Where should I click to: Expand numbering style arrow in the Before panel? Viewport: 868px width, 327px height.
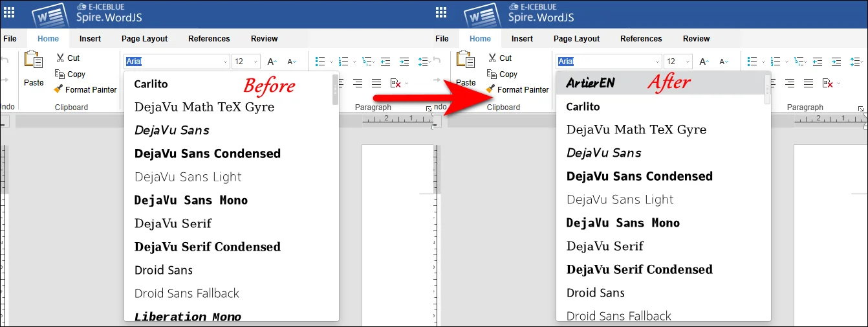point(355,62)
